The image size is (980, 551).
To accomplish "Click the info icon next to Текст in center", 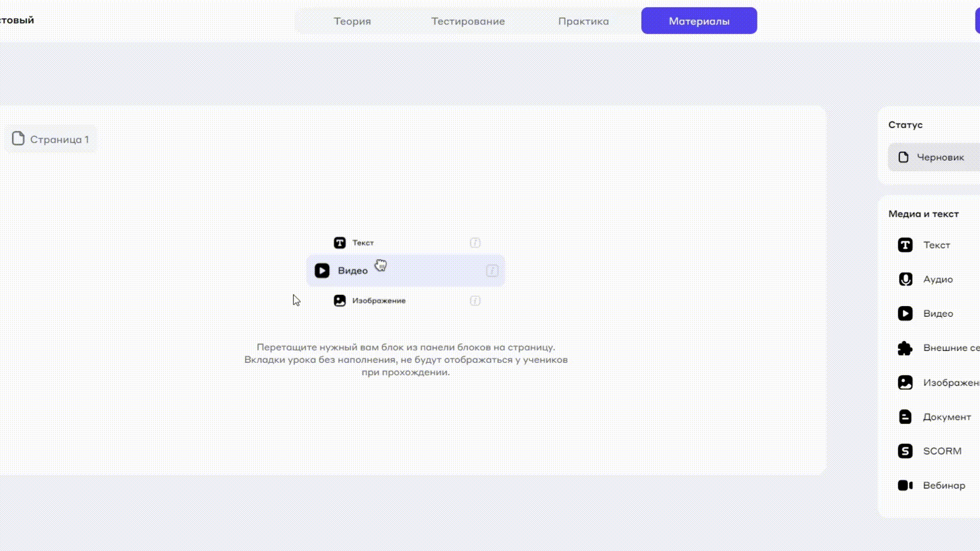I will click(x=475, y=243).
